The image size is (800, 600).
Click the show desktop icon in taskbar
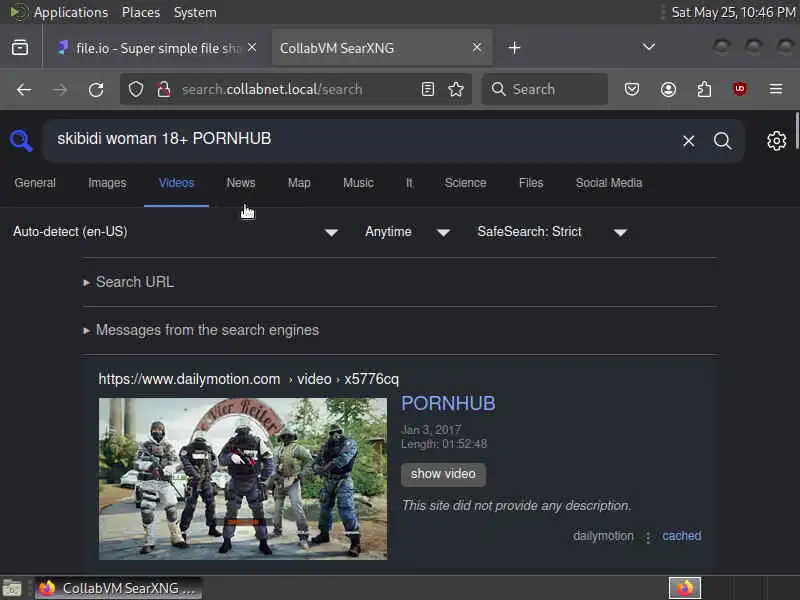(x=12, y=588)
